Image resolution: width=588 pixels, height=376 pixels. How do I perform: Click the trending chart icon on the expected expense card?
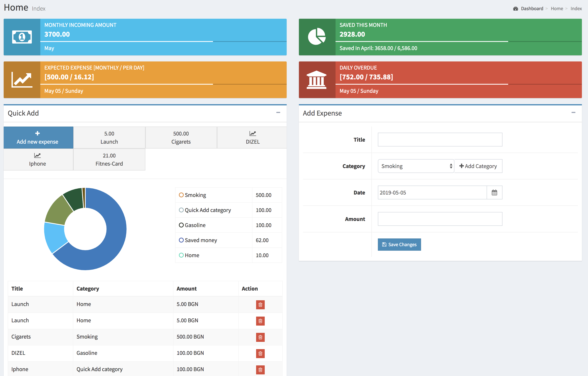point(22,80)
